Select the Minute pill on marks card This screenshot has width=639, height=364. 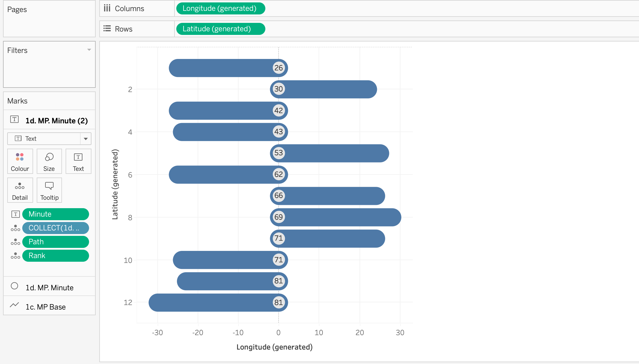click(56, 214)
